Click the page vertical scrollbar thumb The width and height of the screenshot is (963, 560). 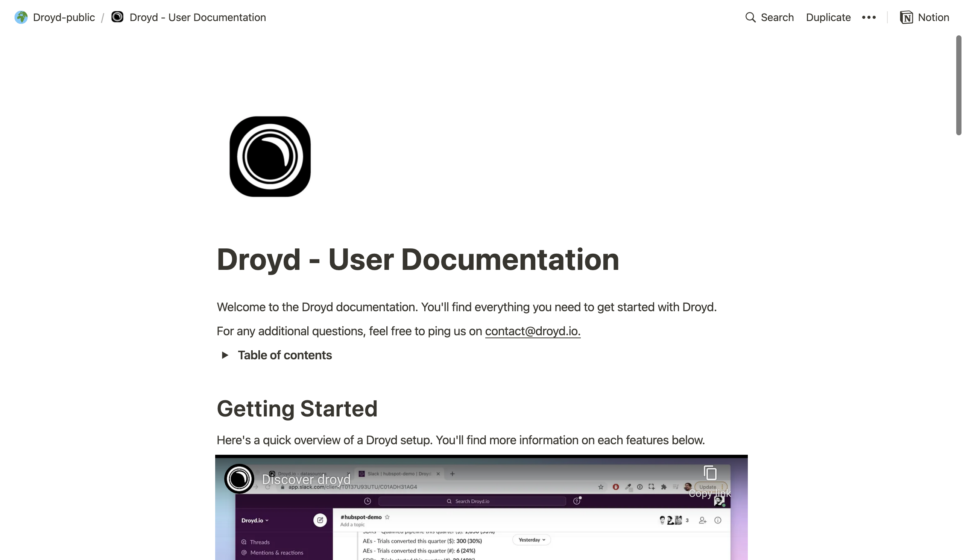point(958,85)
